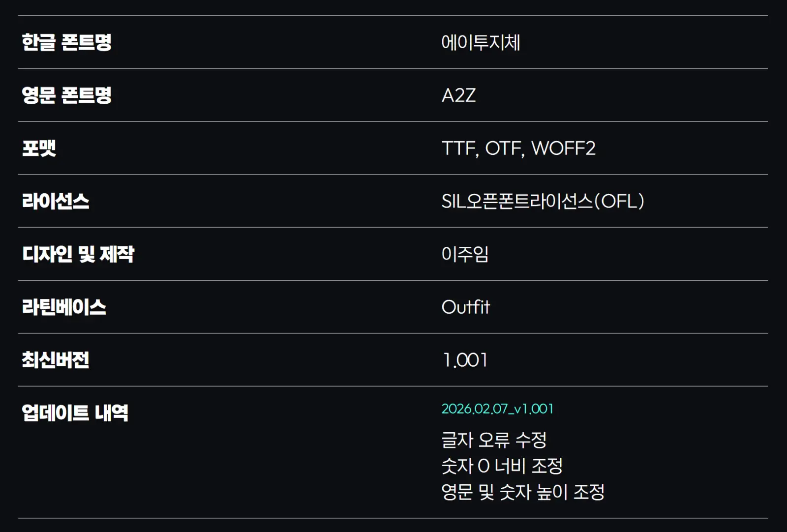Click the designer name 이주임
The image size is (787, 532).
465,254
